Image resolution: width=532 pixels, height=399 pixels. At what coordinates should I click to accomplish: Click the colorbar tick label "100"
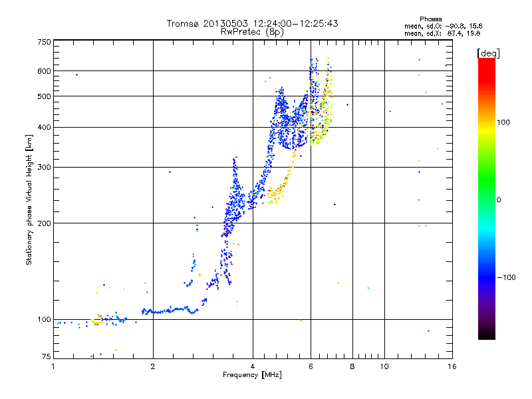[x=503, y=122]
